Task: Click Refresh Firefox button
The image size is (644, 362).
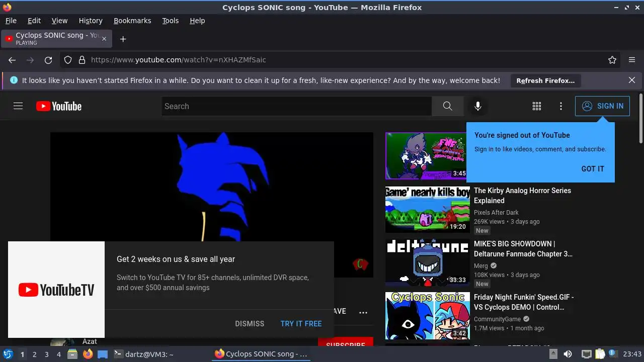Action: (x=545, y=80)
